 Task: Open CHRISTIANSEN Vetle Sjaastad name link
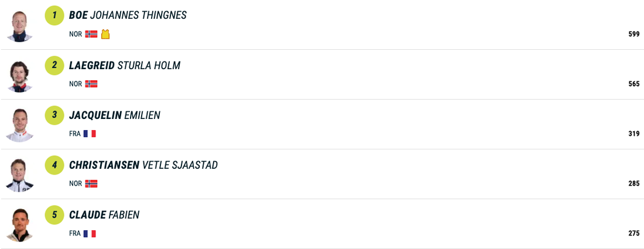click(x=143, y=165)
